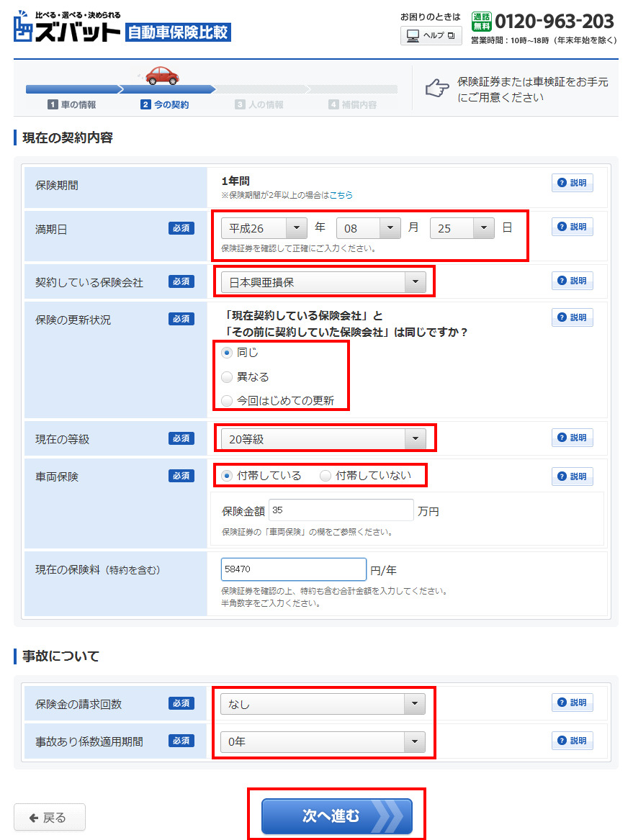This screenshot has width=633, height=840.
Task: Select 今回はじめての更新 radio option
Action: 228,401
